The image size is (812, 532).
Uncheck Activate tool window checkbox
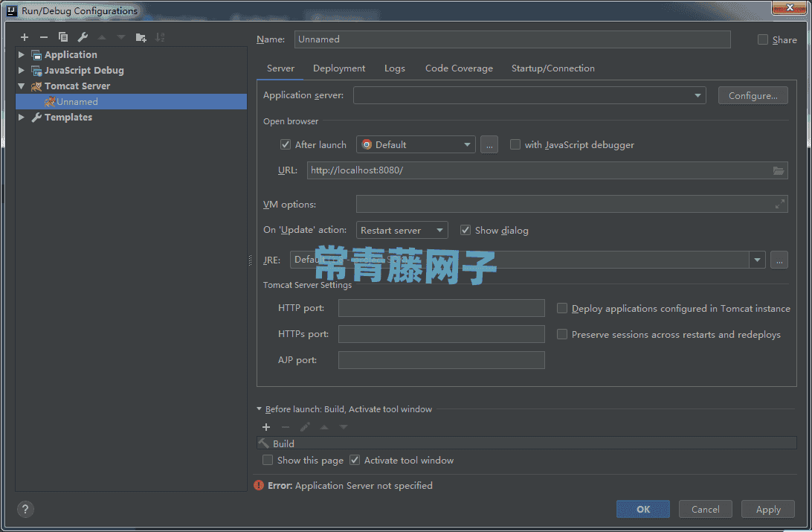[355, 460]
